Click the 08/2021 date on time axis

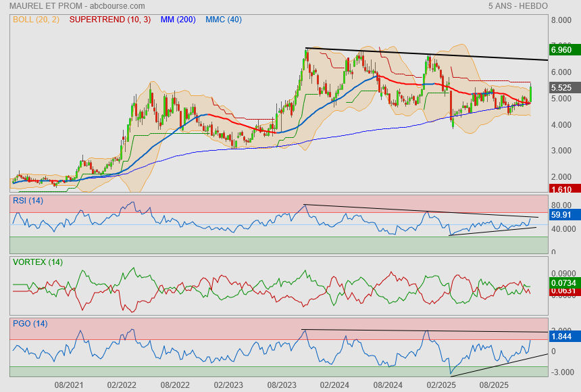pos(68,385)
